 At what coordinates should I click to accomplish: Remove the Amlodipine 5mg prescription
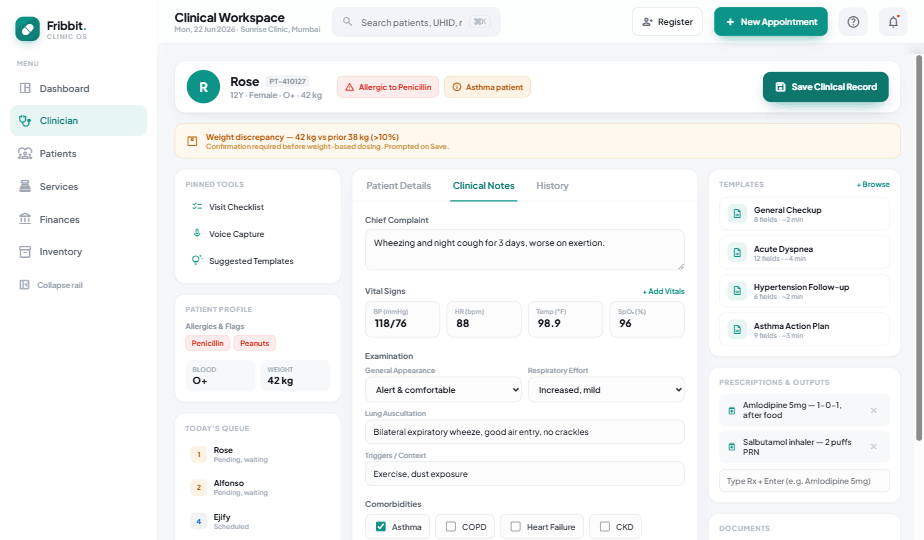pos(873,410)
